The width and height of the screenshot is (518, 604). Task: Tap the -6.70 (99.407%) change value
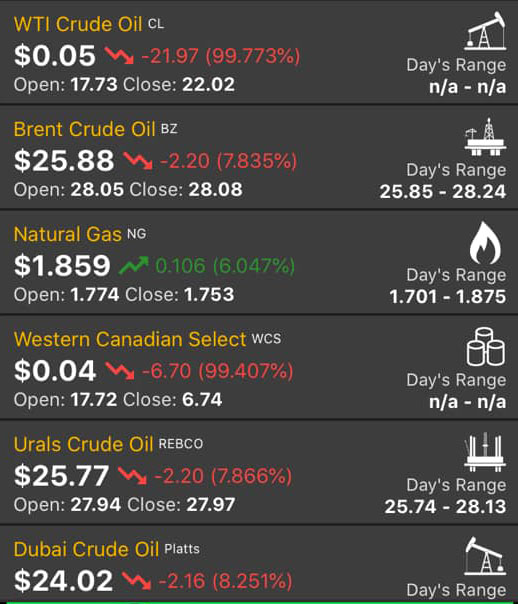(218, 371)
